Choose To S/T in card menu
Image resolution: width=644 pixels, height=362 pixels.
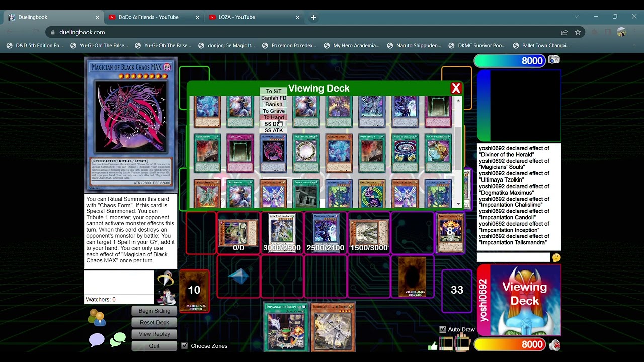pos(274,91)
